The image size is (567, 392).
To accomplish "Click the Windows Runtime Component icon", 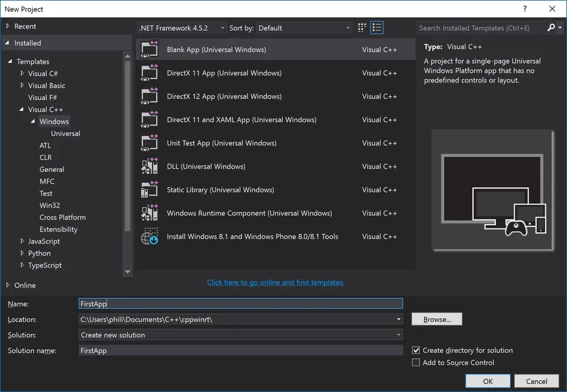I will pos(149,213).
